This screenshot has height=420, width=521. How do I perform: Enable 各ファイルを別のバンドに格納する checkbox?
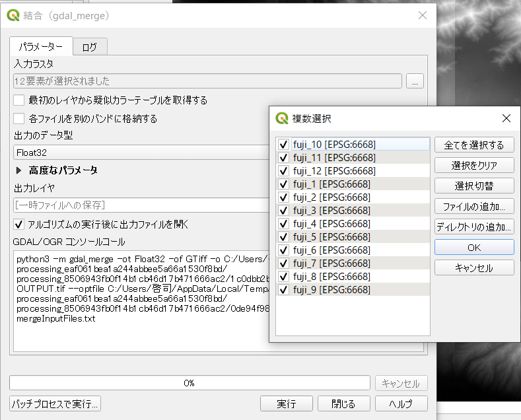click(x=19, y=119)
